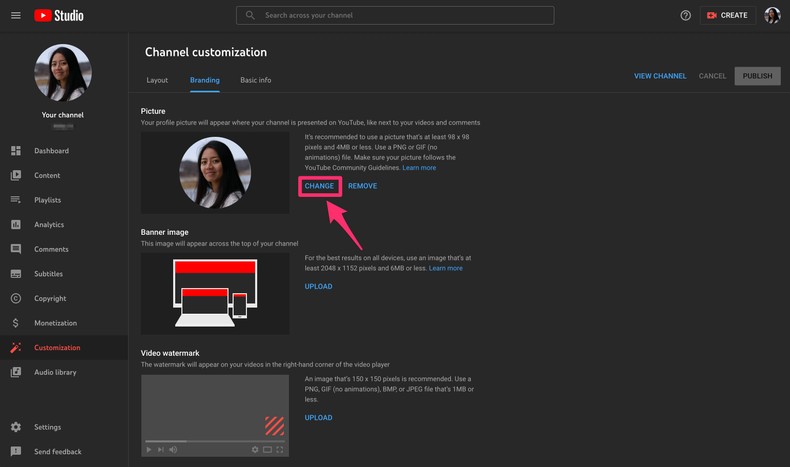Switch to the Basic info tab
The width and height of the screenshot is (790, 467).
click(255, 80)
